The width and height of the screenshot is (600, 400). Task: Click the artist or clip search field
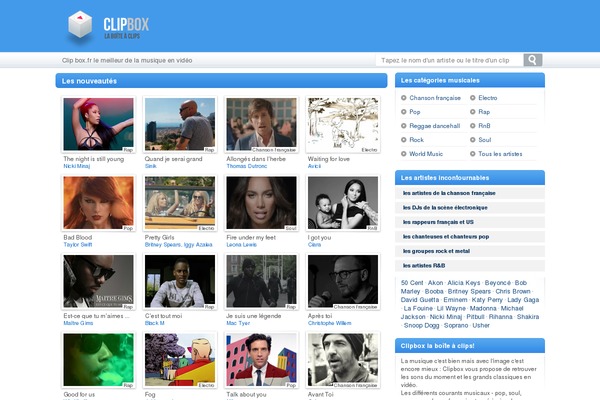(x=450, y=60)
